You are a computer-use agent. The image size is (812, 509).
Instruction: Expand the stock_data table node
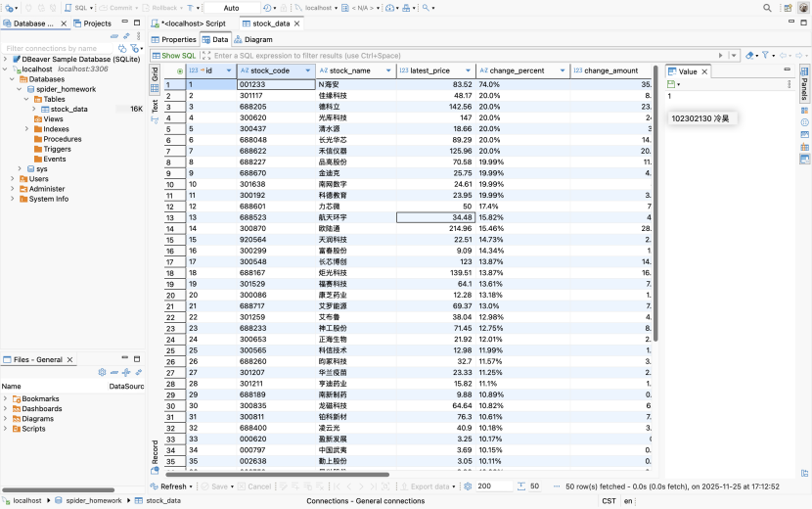coord(34,109)
